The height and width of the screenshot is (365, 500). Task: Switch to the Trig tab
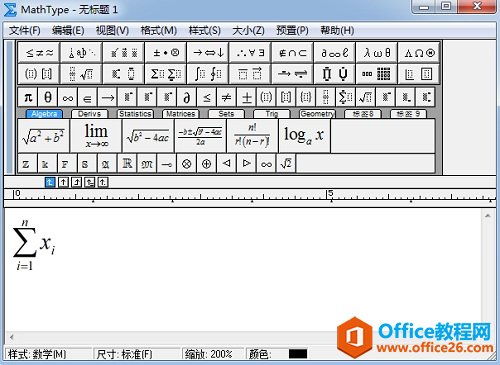pos(272,114)
